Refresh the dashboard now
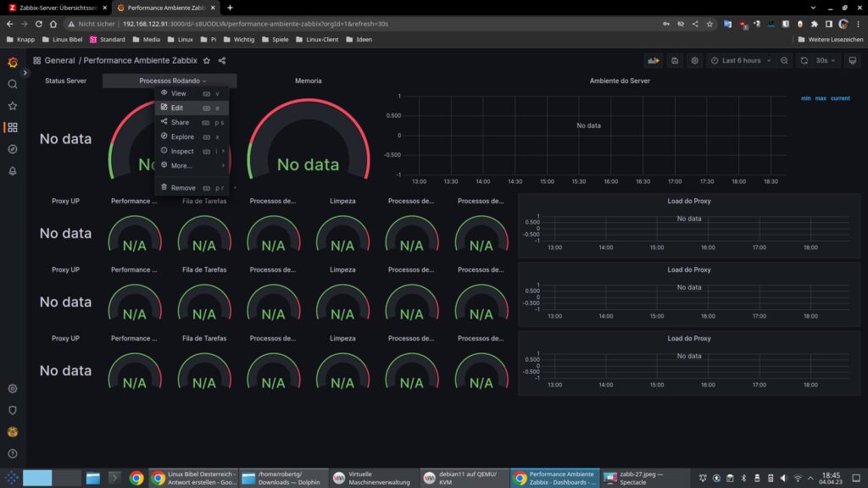868x488 pixels. (804, 60)
